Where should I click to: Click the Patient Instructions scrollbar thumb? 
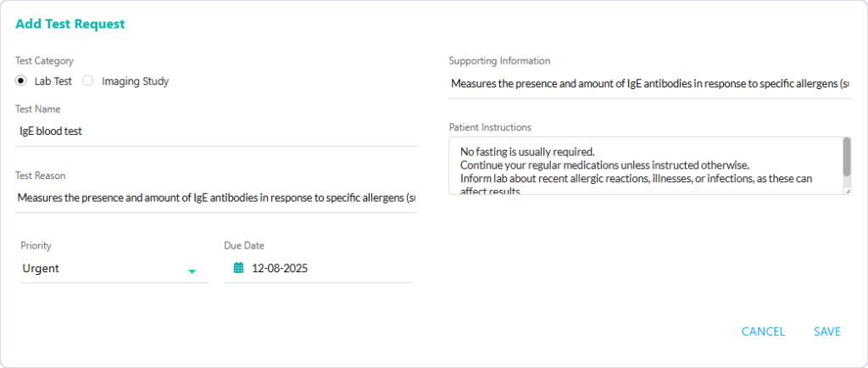[847, 157]
